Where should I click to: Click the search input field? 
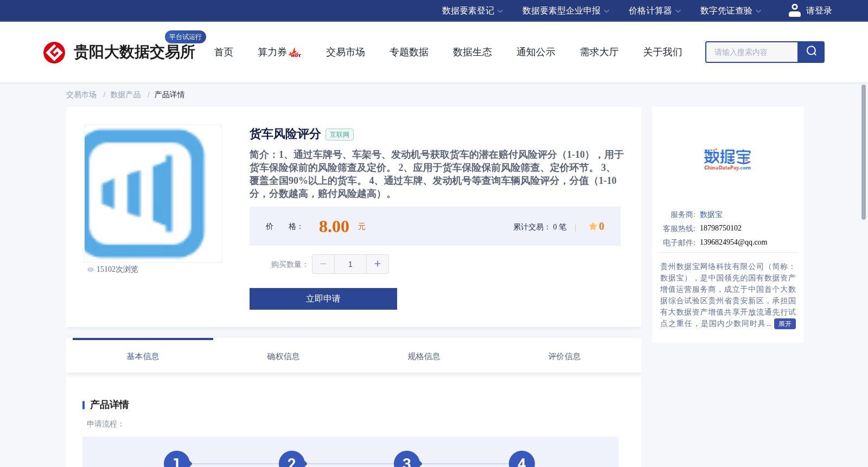tap(752, 52)
